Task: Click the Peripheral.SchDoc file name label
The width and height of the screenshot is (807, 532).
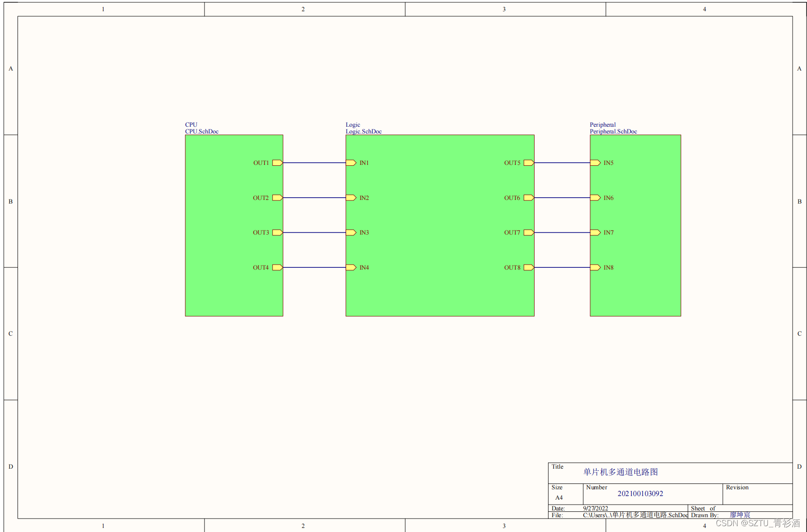Action: pyautogui.click(x=613, y=132)
